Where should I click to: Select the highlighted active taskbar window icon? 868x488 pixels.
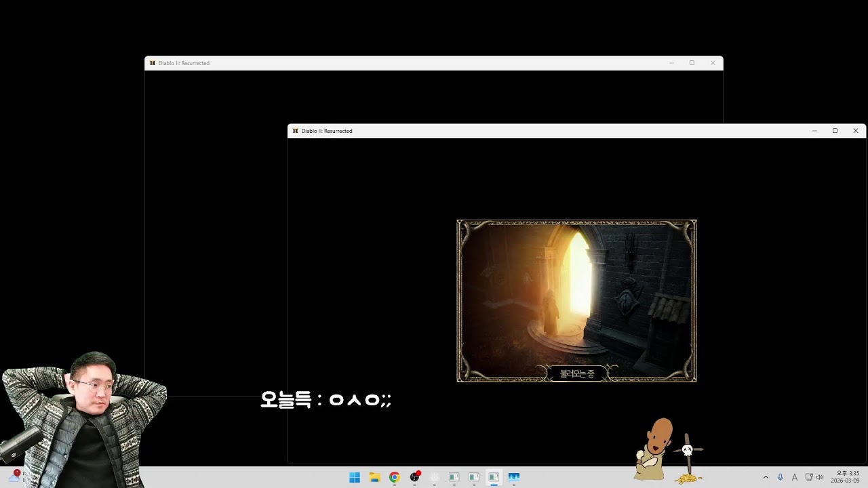pyautogui.click(x=494, y=477)
